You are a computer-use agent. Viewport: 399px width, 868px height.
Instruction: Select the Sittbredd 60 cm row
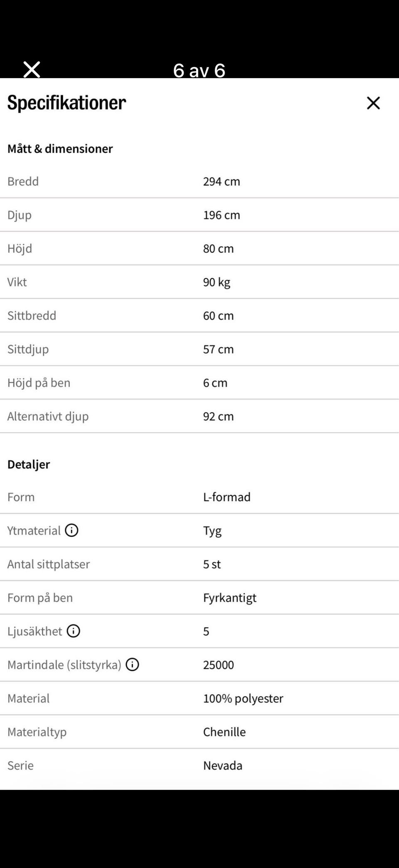coord(199,316)
